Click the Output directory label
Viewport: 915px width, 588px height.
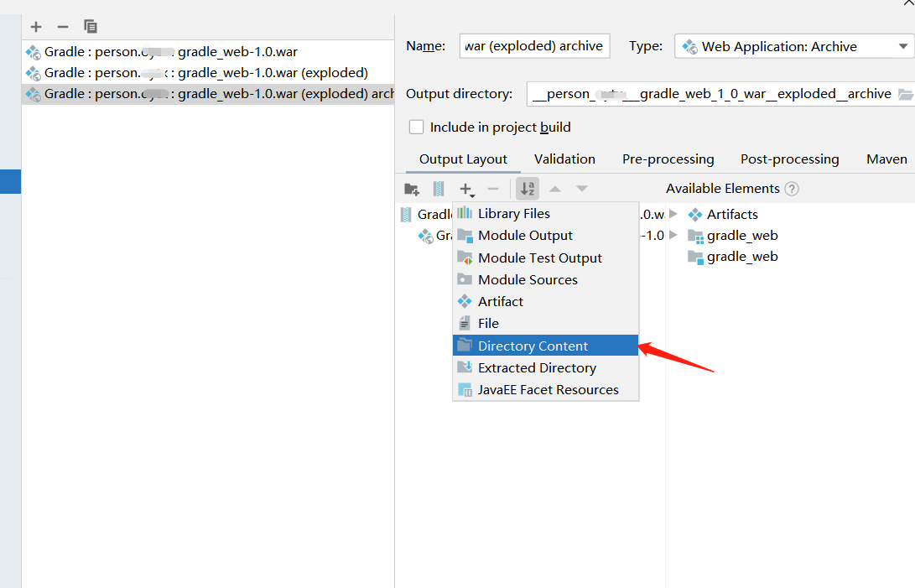[x=460, y=94]
